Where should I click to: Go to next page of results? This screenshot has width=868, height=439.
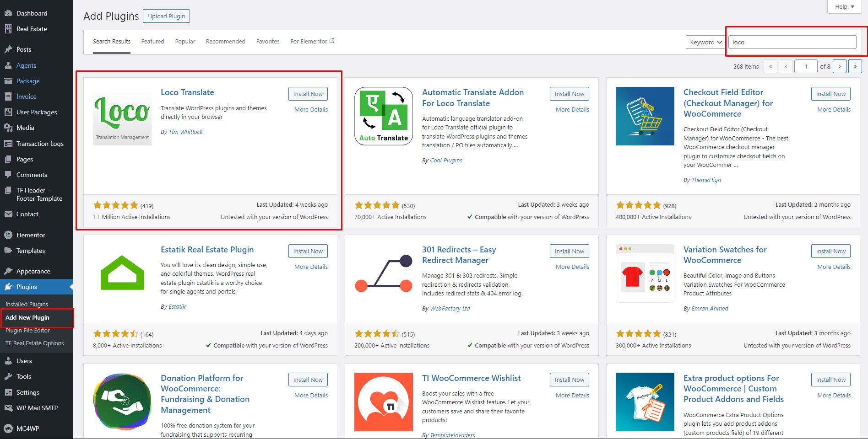click(x=840, y=66)
